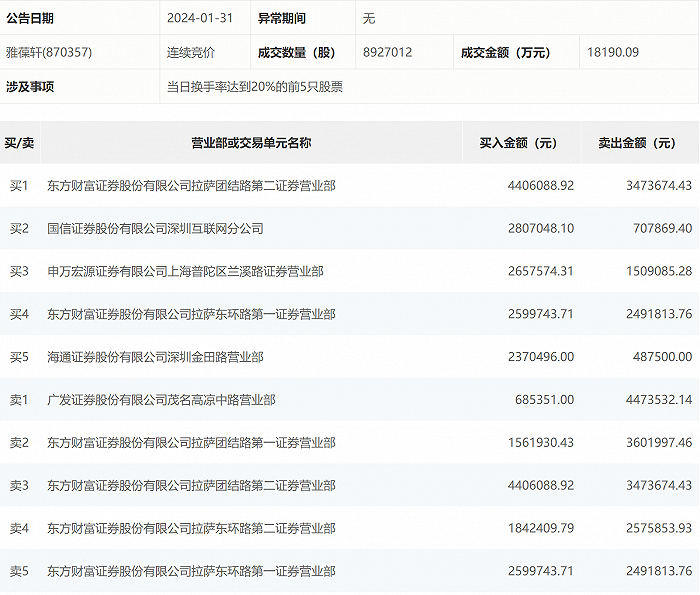Image resolution: width=700 pixels, height=595 pixels.
Task: Click the 成交数量（股） label
Action: tap(296, 52)
